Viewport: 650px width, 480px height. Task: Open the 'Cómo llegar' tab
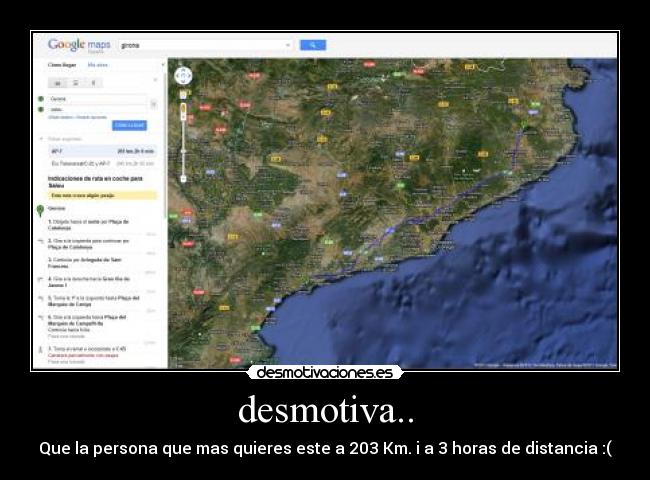tap(62, 65)
